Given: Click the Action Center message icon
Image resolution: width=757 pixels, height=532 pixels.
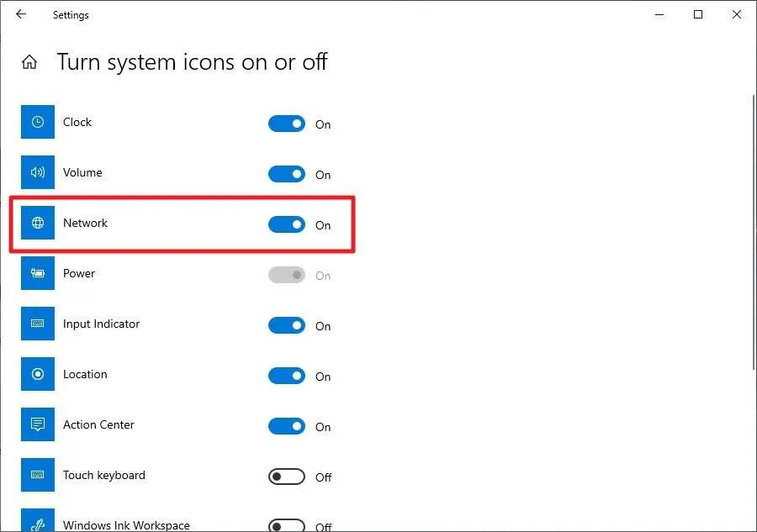Looking at the screenshot, I should click(x=38, y=424).
